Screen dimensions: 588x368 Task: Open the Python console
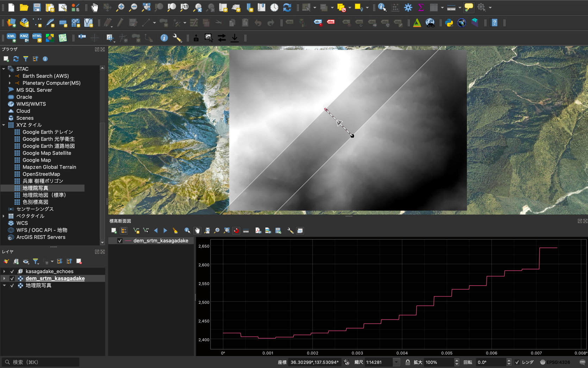point(449,23)
